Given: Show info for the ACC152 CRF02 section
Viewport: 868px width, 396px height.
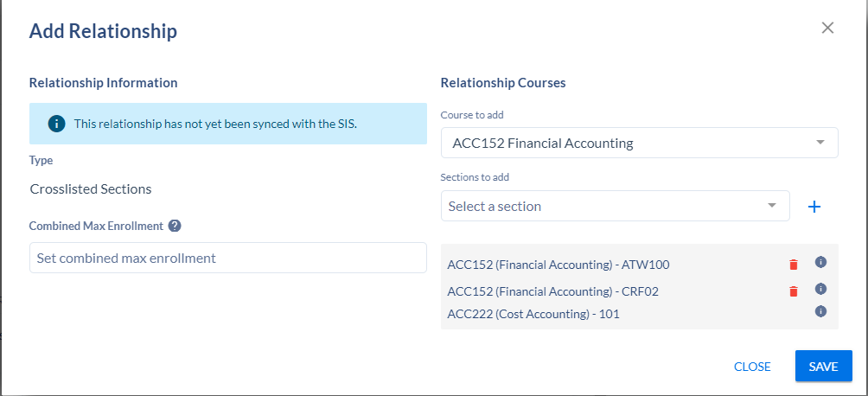Looking at the screenshot, I should (x=821, y=289).
